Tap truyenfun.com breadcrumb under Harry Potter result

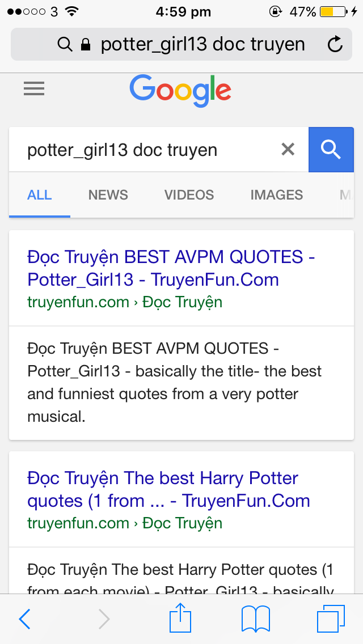(125, 523)
